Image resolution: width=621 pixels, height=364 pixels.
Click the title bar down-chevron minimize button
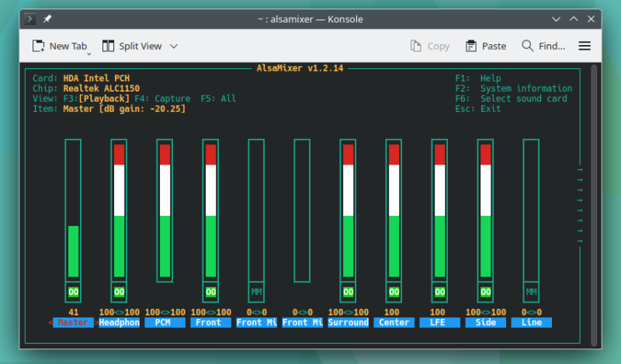click(556, 19)
